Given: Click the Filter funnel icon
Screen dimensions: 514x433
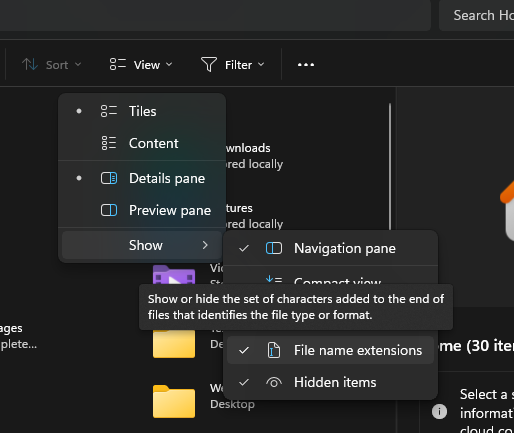Looking at the screenshot, I should click(x=209, y=64).
